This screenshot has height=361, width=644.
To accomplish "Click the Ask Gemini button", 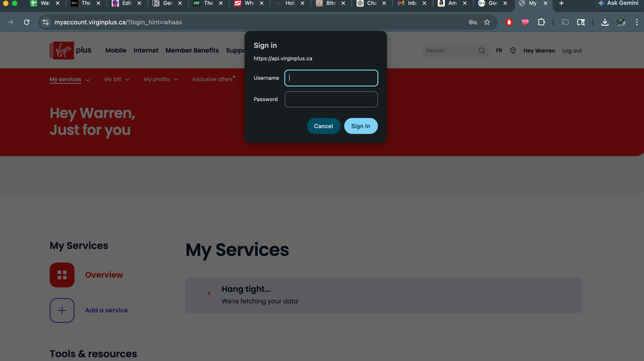I will (x=618, y=3).
